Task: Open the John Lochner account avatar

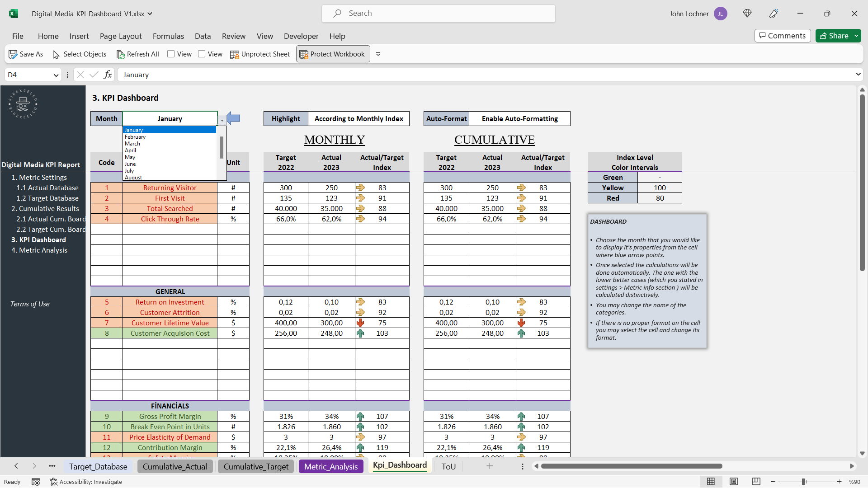Action: [x=720, y=14]
